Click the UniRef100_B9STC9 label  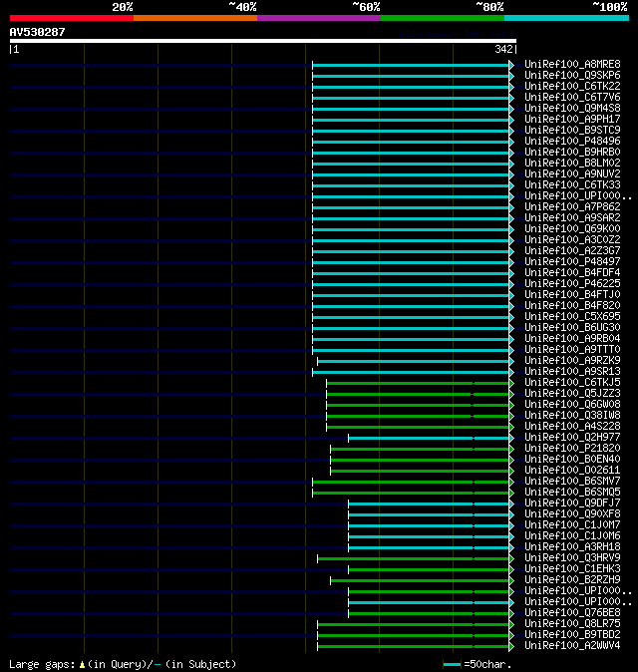pos(572,130)
